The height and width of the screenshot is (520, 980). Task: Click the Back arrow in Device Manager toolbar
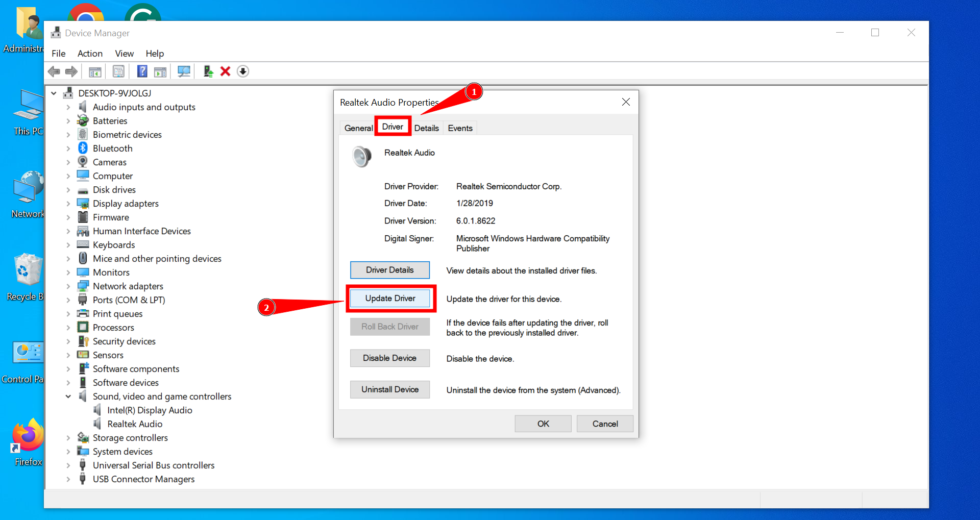pos(54,71)
